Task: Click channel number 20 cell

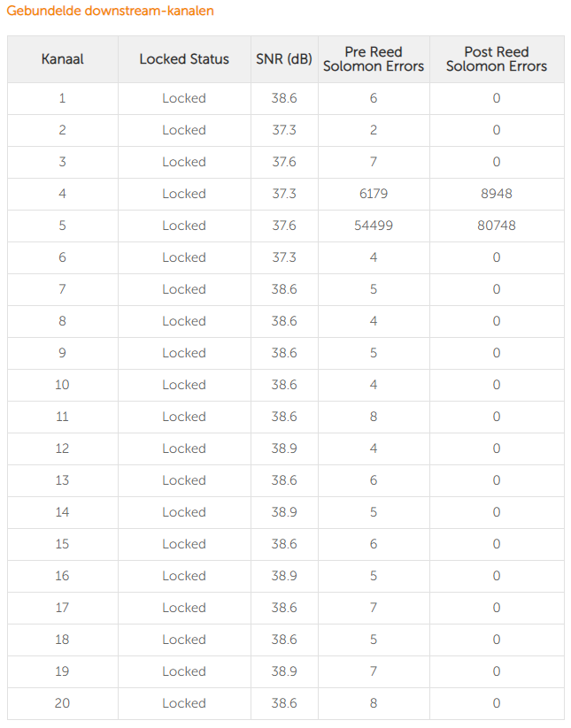Action: 62,703
